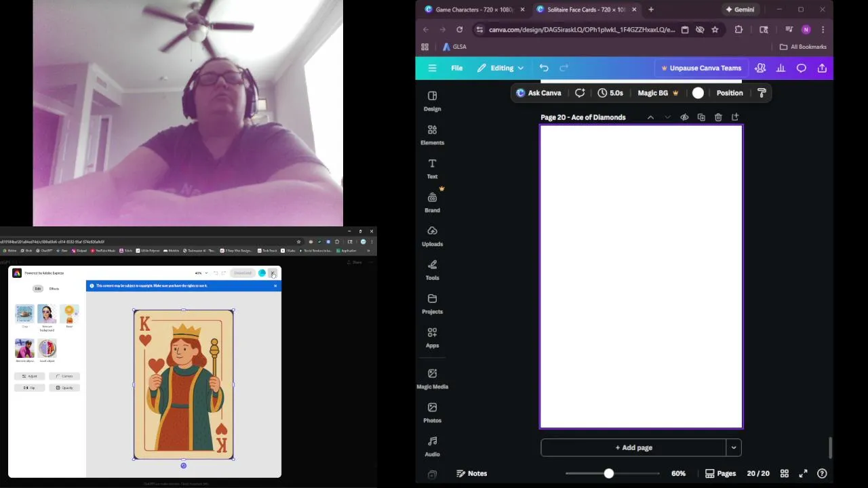Duplicate page 20 with the duplicate icon
Viewport: 868px width, 488px height.
(701, 117)
